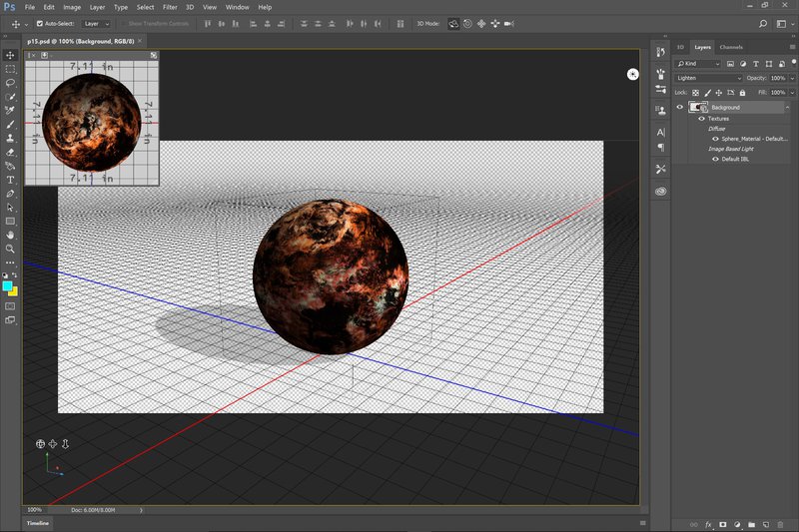Viewport: 799px width, 532px height.
Task: Open the Timeline panel tab
Action: tap(38, 523)
